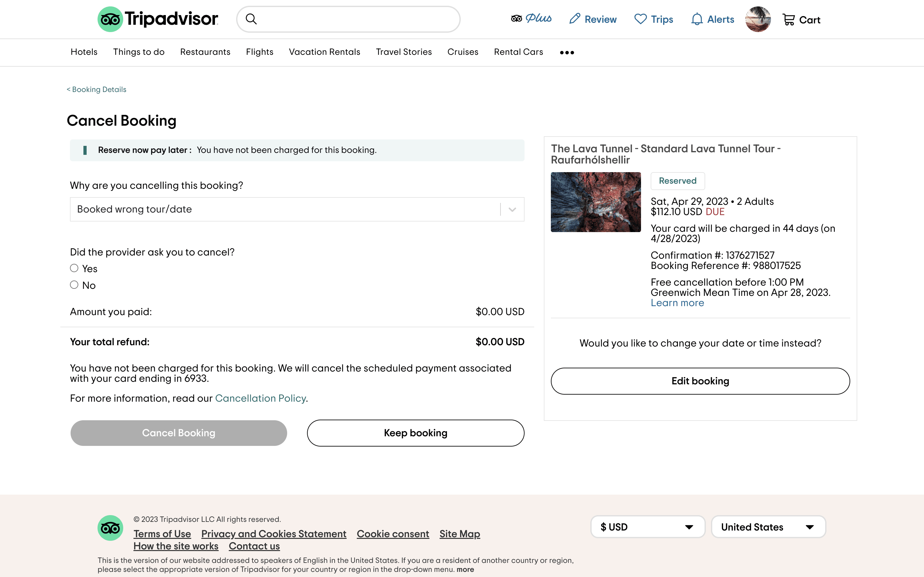Click the search magnifier icon
This screenshot has width=924, height=577.
[x=251, y=19]
